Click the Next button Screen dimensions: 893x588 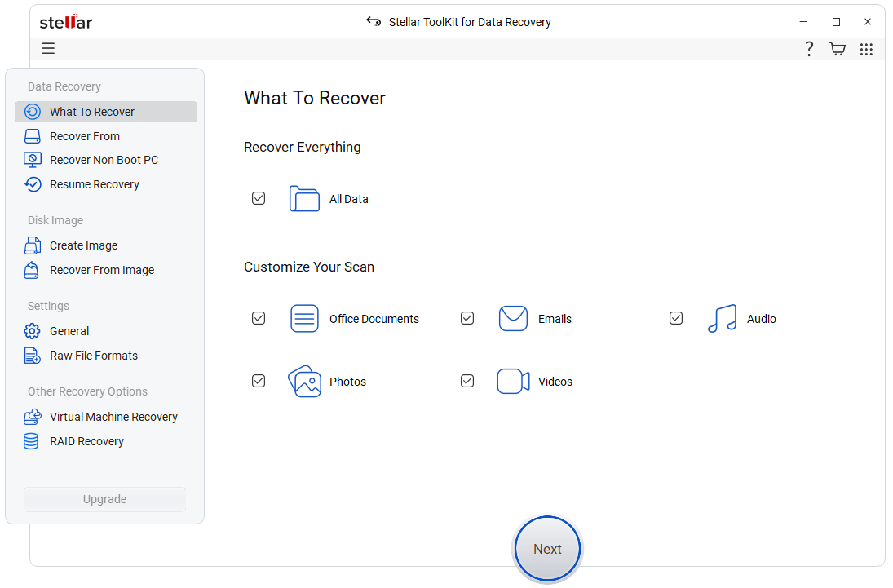click(x=546, y=548)
